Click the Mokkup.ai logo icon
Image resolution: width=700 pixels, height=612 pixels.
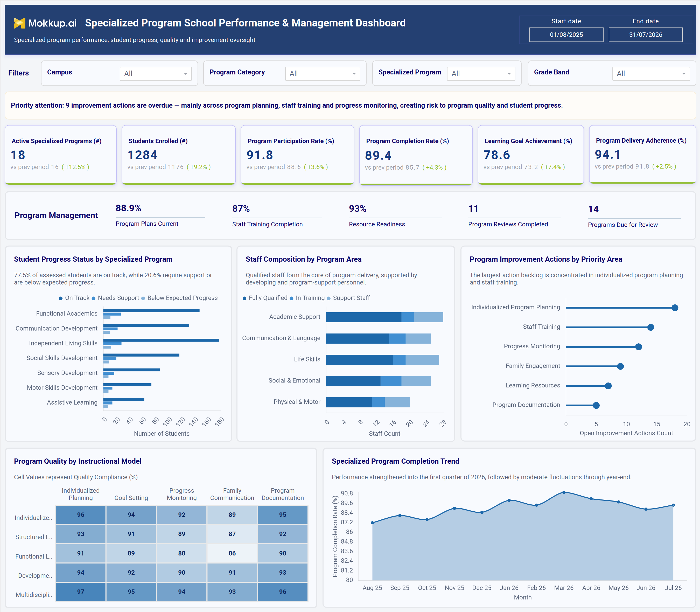(x=19, y=23)
